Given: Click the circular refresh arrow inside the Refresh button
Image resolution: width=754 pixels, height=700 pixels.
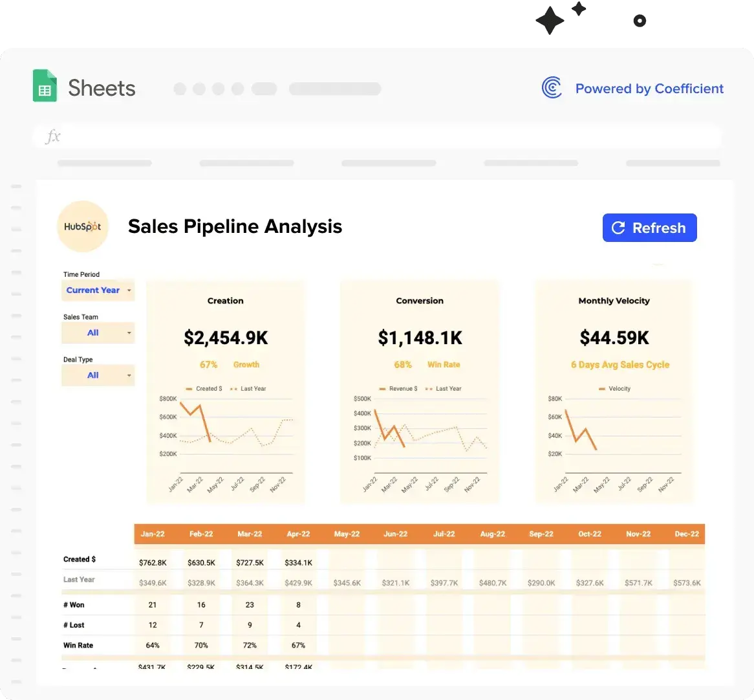Looking at the screenshot, I should (618, 228).
